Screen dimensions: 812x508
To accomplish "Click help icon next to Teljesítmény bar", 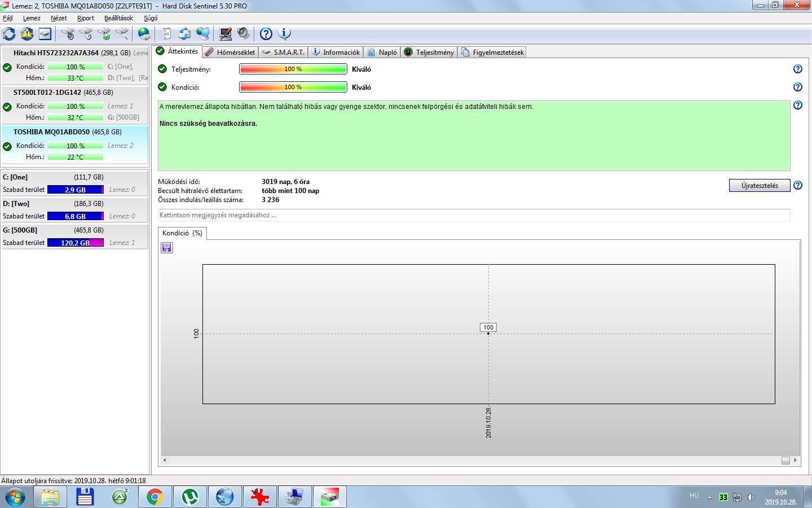I will (x=797, y=69).
